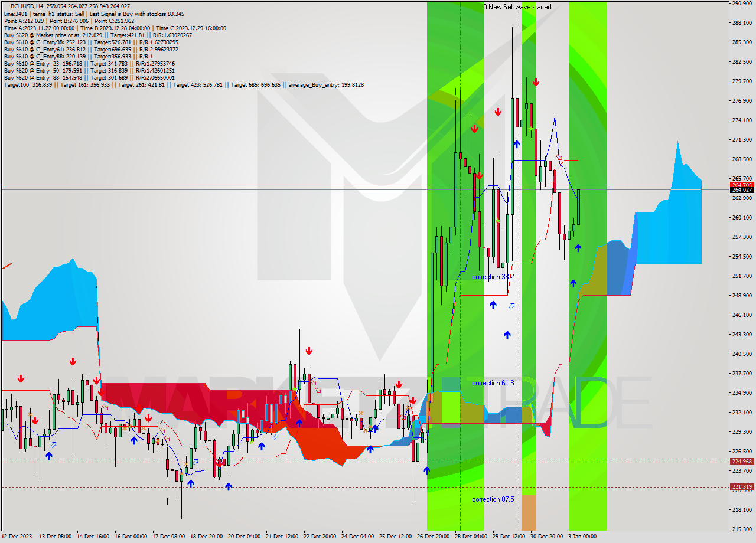Select the '18 Dec 20:00' time label
The image size is (756, 543).
tap(206, 537)
